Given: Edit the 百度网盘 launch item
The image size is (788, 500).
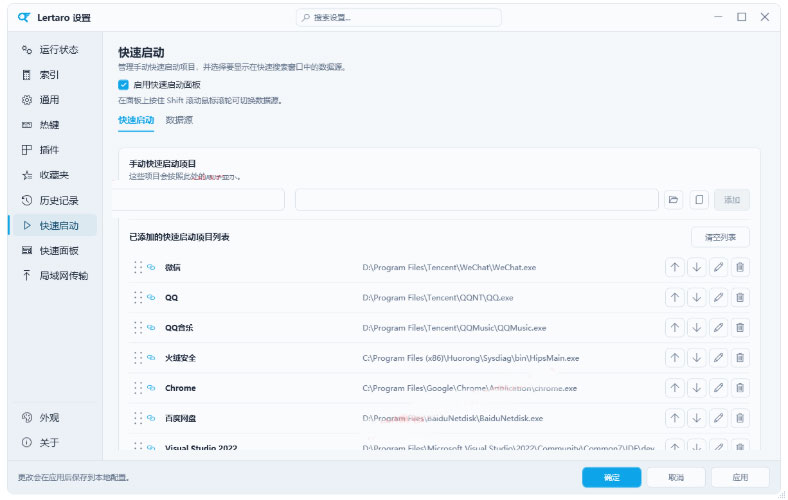Looking at the screenshot, I should click(x=718, y=418).
